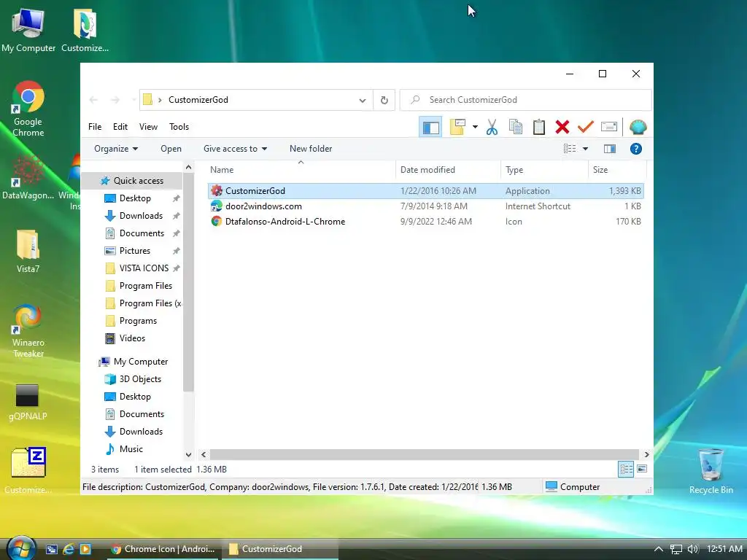Click the change view layout icon
747x560 pixels.
pos(570,149)
